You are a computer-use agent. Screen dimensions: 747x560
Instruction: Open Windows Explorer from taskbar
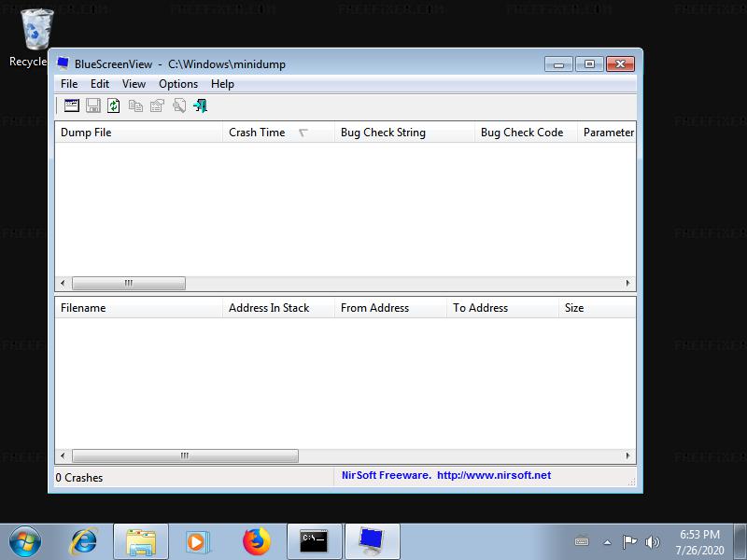[x=141, y=541]
